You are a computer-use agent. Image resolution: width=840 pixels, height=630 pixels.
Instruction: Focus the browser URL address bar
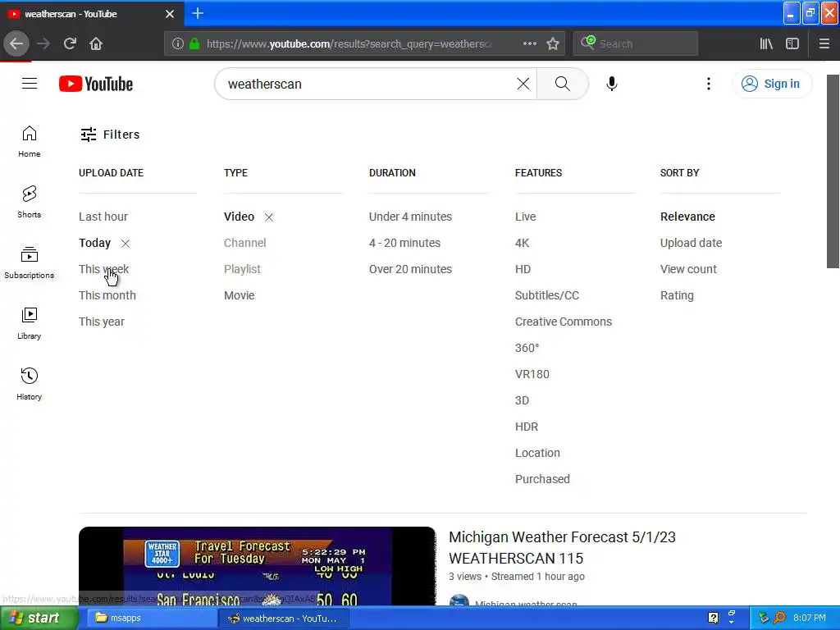tap(348, 43)
